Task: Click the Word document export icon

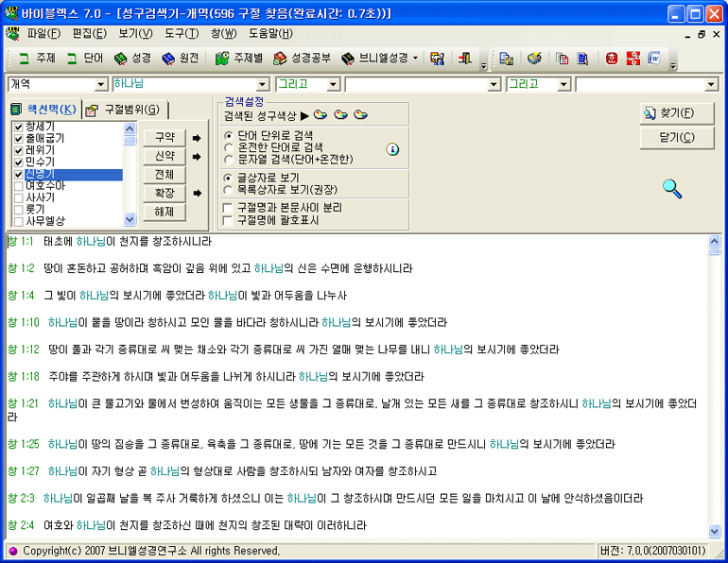Action: coord(653,59)
